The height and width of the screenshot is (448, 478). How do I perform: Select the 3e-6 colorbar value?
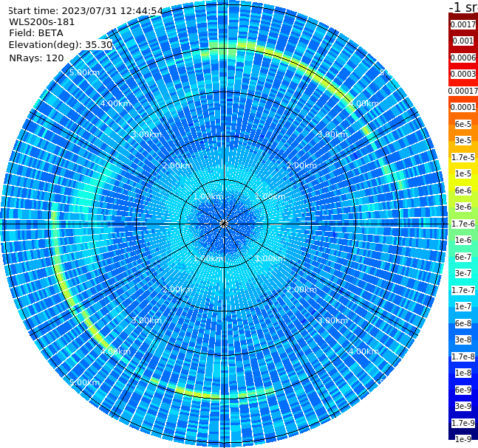click(x=463, y=207)
